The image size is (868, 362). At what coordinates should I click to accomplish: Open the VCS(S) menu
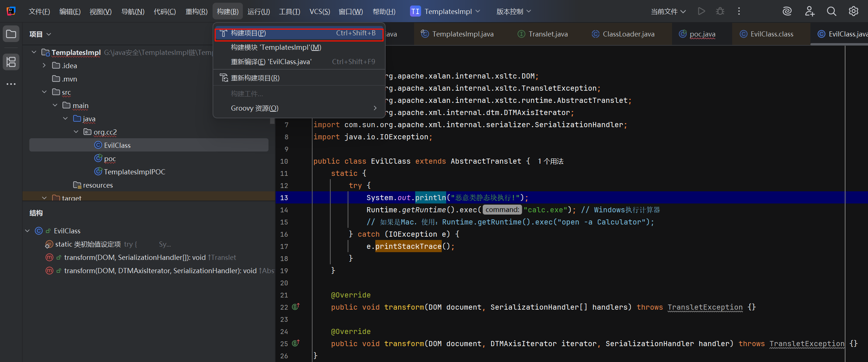(x=320, y=11)
